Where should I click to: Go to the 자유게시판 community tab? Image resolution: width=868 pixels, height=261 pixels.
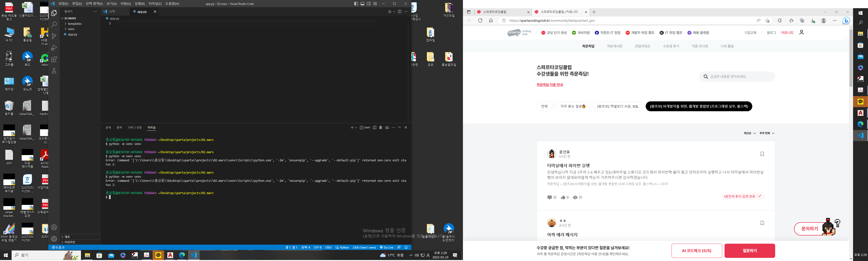[615, 46]
